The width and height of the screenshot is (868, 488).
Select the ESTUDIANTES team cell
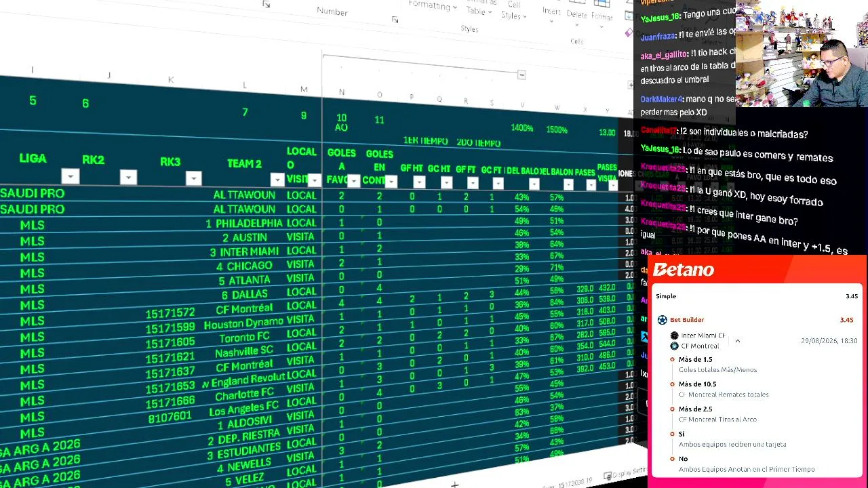pyautogui.click(x=244, y=451)
